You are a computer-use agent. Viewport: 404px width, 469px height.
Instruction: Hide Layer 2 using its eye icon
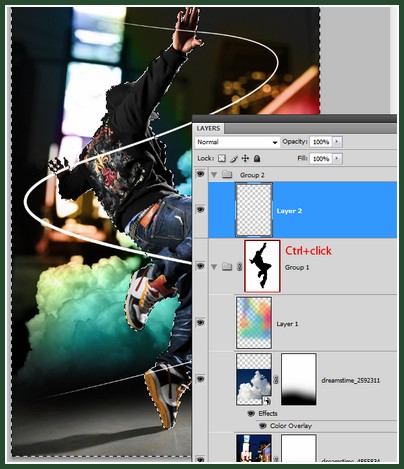(200, 209)
